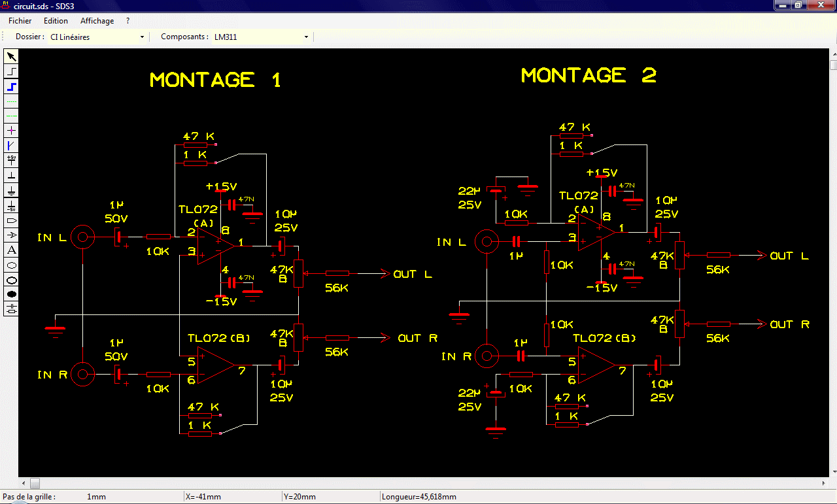Activate the text 'A' tool
Image resolution: width=837 pixels, height=504 pixels.
click(x=11, y=250)
